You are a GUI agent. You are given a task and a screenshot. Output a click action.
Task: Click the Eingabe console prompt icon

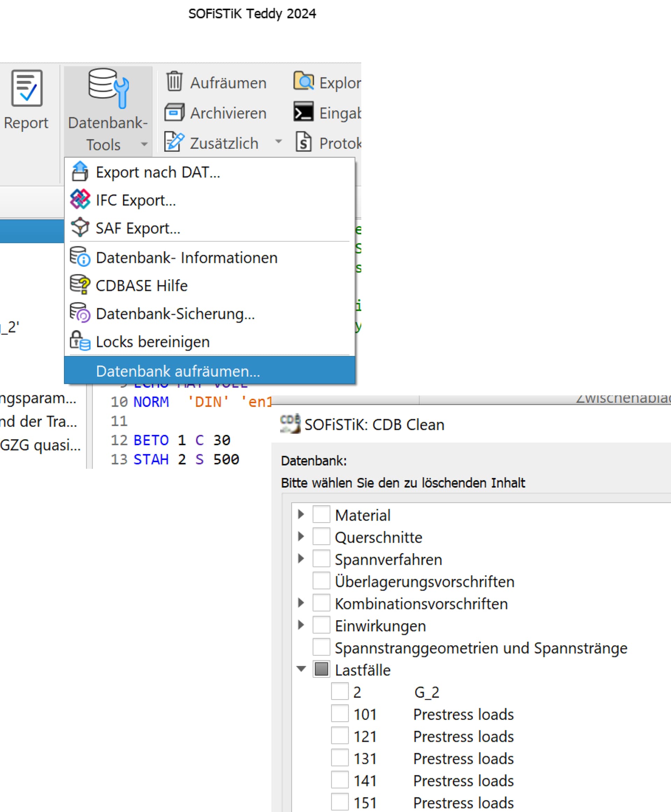[303, 112]
